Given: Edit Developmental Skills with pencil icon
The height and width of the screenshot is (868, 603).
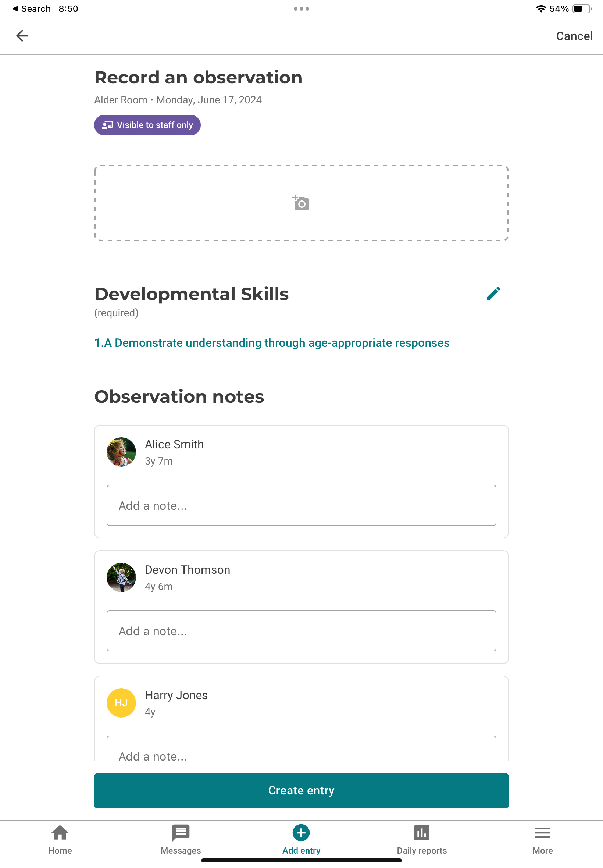Looking at the screenshot, I should [x=493, y=293].
